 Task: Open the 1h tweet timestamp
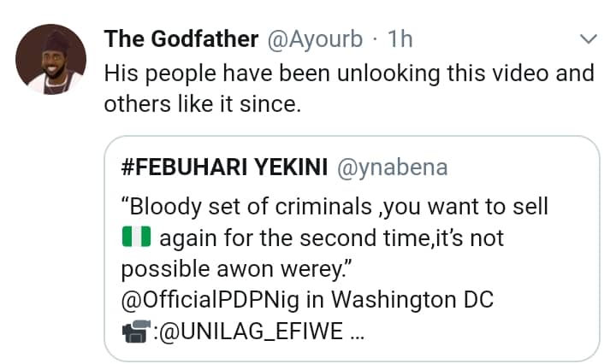(x=401, y=39)
